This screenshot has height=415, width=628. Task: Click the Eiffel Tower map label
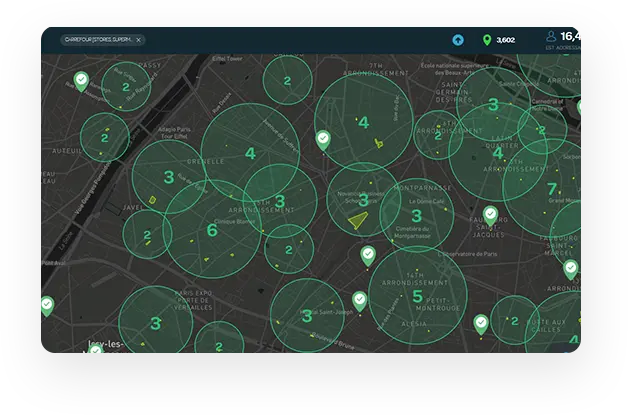[x=227, y=58]
